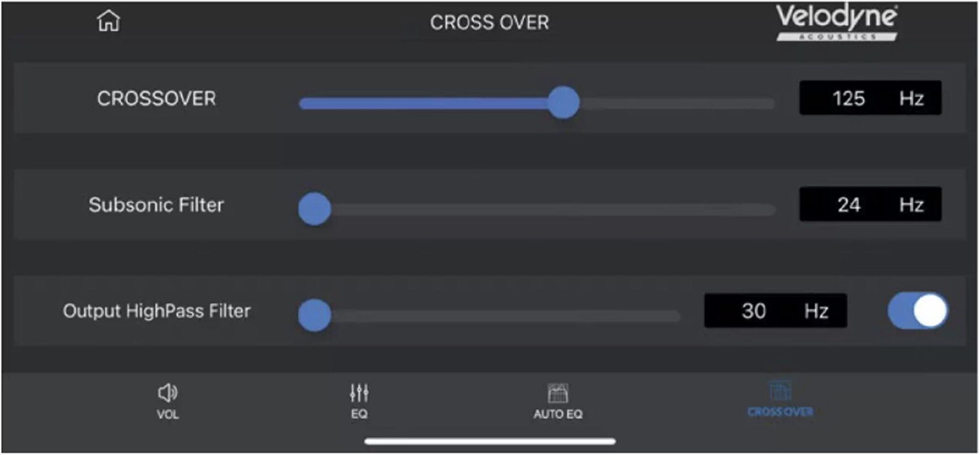The image size is (980, 455).
Task: Open the VOL speaker icon
Action: [x=167, y=393]
